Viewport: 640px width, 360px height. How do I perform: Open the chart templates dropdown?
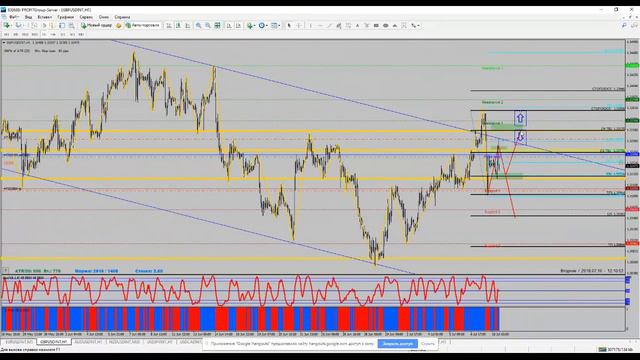(x=275, y=25)
